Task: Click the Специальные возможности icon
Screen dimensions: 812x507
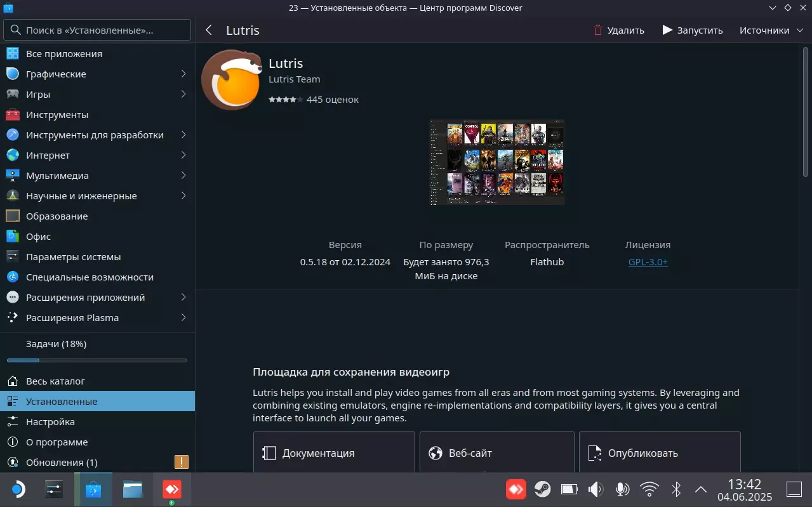Action: point(13,277)
